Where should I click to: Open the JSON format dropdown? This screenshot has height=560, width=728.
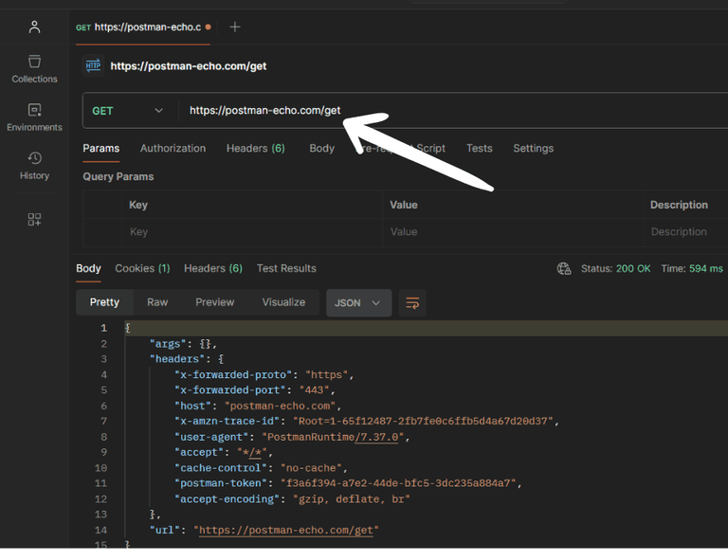pyautogui.click(x=357, y=302)
